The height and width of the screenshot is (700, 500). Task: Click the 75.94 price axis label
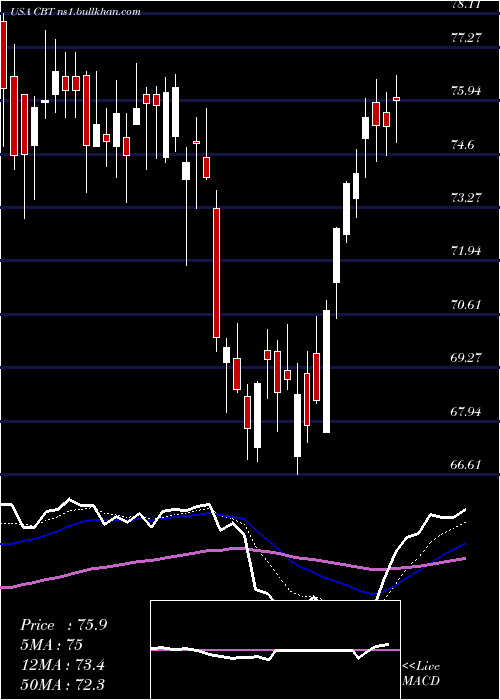pos(466,91)
